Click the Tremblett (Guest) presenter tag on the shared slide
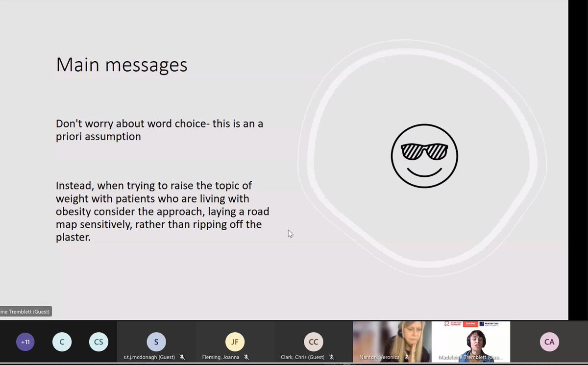This screenshot has width=588, height=365. 25,312
